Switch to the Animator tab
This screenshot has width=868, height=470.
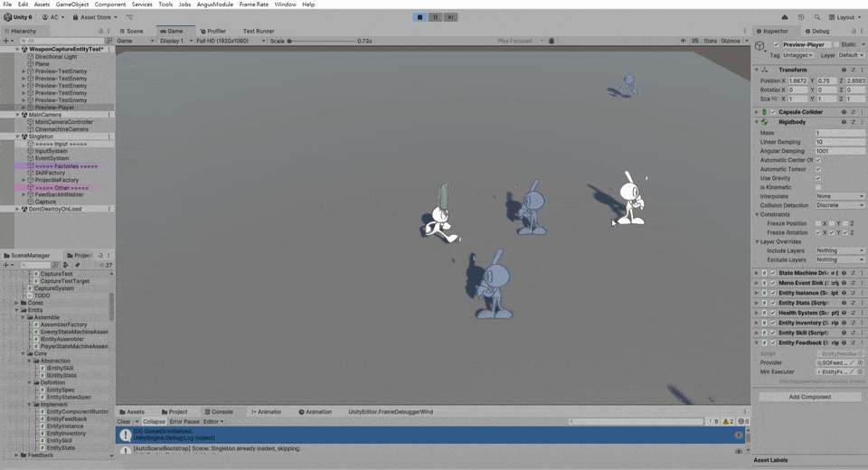(266, 412)
